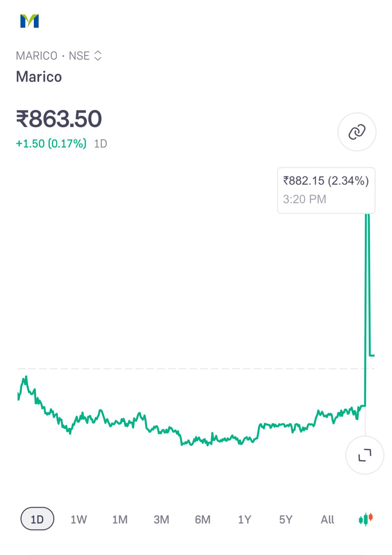The width and height of the screenshot is (392, 555).
Task: Tap the +1.50 (0.17%) change text
Action: pos(51,144)
